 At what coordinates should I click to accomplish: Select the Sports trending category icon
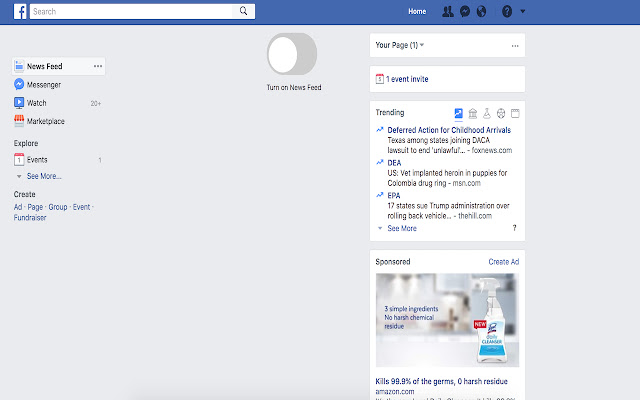(x=501, y=113)
